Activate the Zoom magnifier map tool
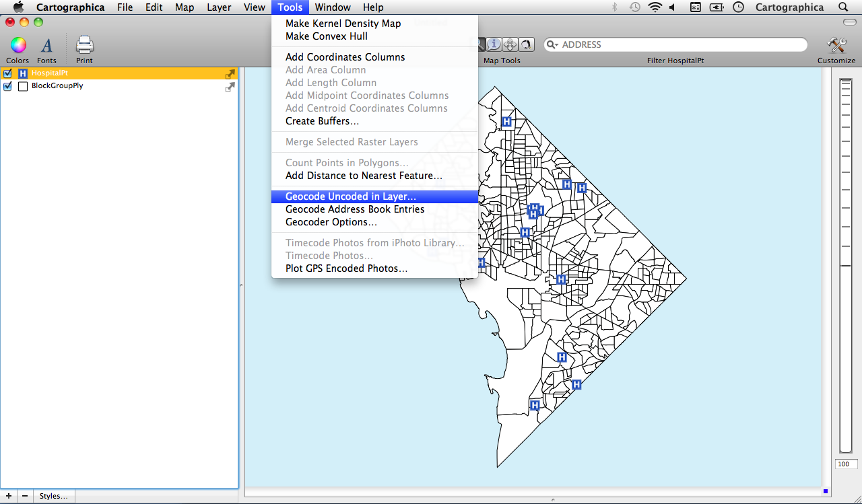 (479, 44)
